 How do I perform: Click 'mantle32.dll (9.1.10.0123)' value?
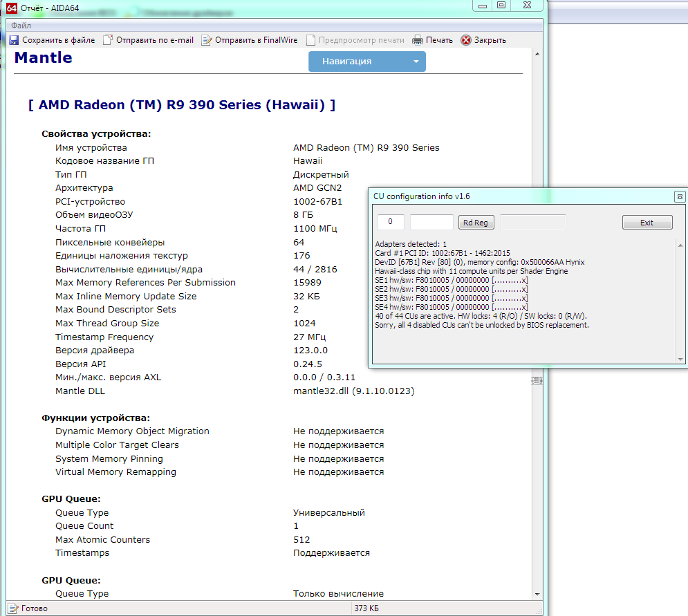(x=353, y=391)
